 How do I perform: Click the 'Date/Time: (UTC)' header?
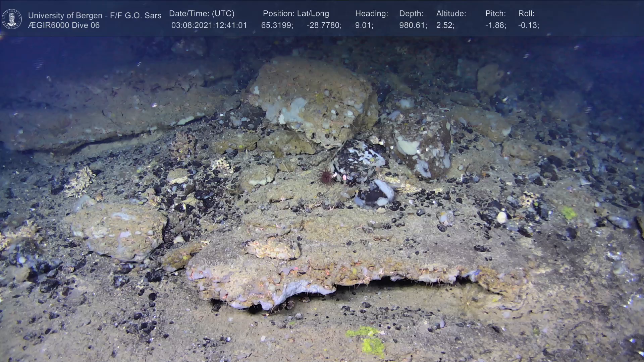tap(202, 14)
